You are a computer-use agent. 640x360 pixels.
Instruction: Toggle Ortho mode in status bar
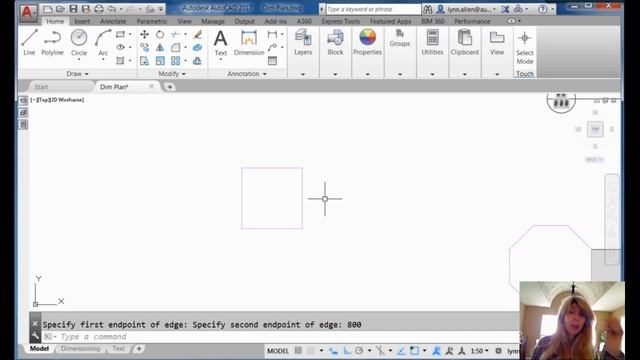347,351
